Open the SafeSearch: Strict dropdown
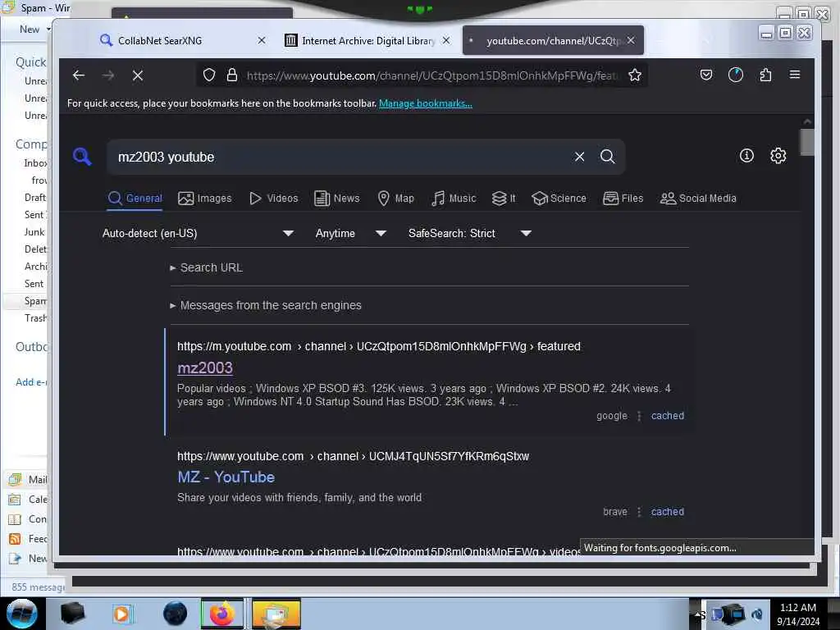Image resolution: width=840 pixels, height=630 pixels. click(469, 233)
